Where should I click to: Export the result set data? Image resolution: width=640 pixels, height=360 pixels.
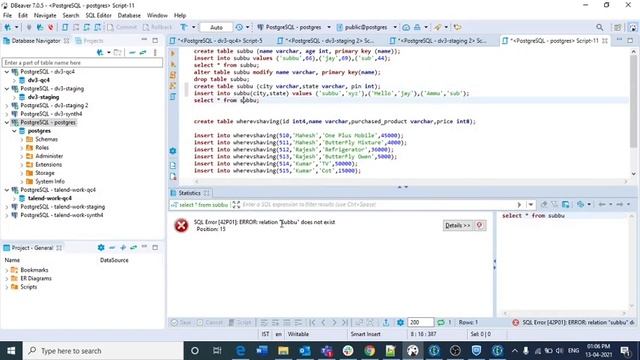[x=386, y=322]
